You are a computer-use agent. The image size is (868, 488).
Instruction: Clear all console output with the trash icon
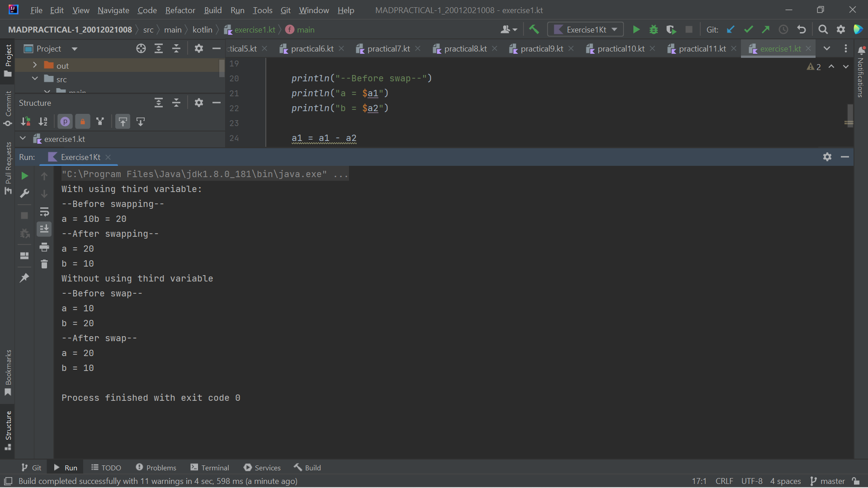[x=44, y=264]
